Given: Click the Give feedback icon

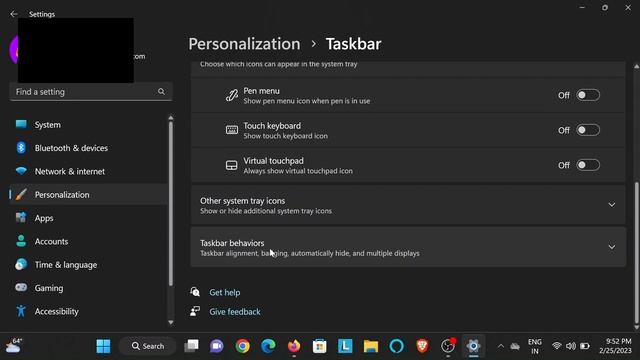Looking at the screenshot, I should (195, 311).
